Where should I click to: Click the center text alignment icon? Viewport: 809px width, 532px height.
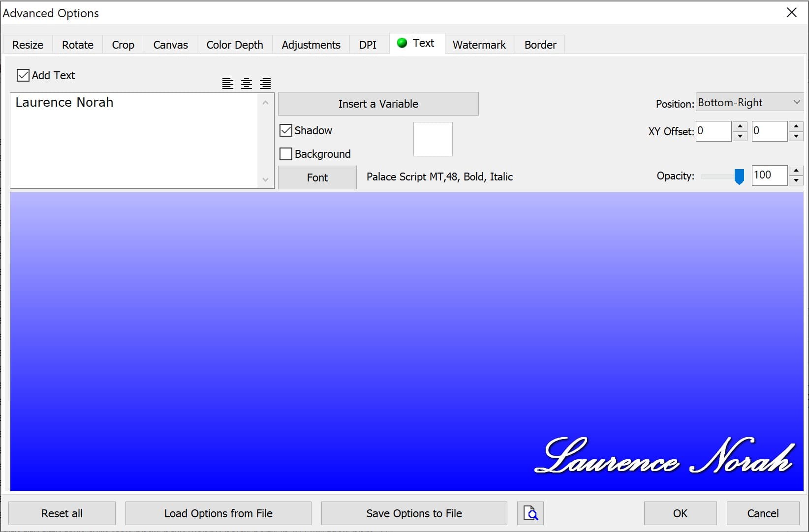tap(247, 84)
